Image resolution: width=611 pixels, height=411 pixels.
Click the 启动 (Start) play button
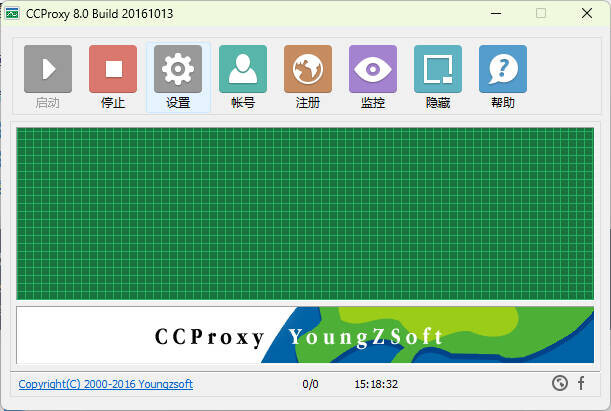click(x=48, y=70)
